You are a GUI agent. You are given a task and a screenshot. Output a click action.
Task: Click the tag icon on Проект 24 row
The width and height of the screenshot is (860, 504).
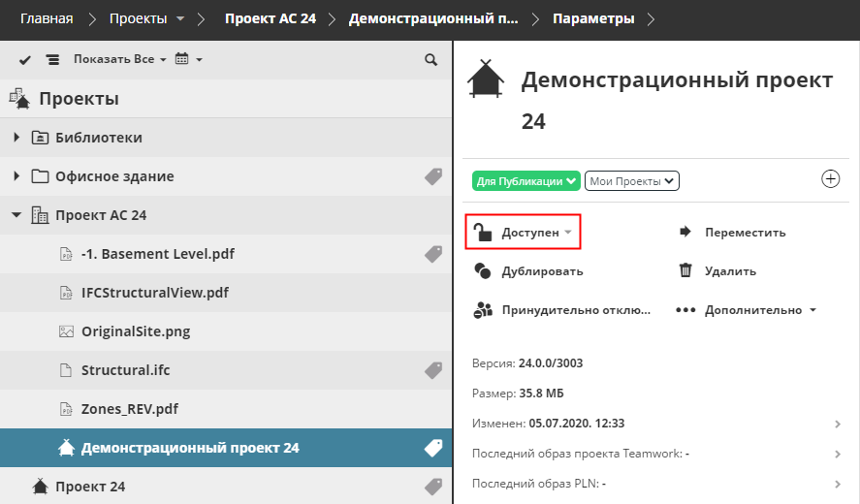(433, 487)
